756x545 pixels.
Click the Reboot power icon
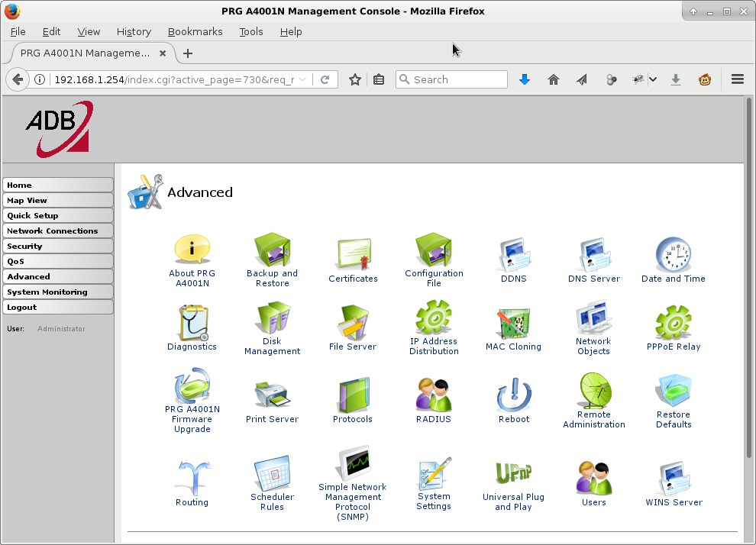tap(513, 395)
